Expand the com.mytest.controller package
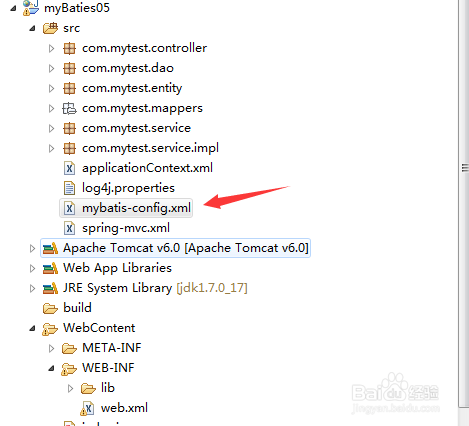 pyautogui.click(x=51, y=49)
